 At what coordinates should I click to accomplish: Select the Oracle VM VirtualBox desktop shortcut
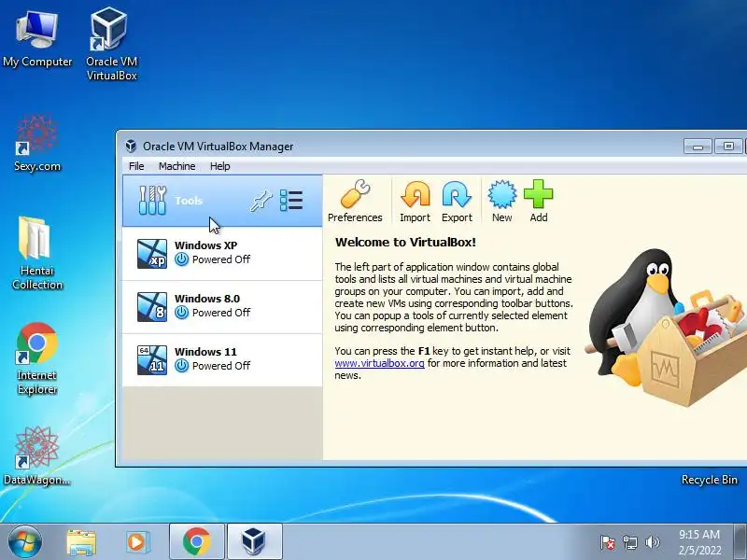111,43
